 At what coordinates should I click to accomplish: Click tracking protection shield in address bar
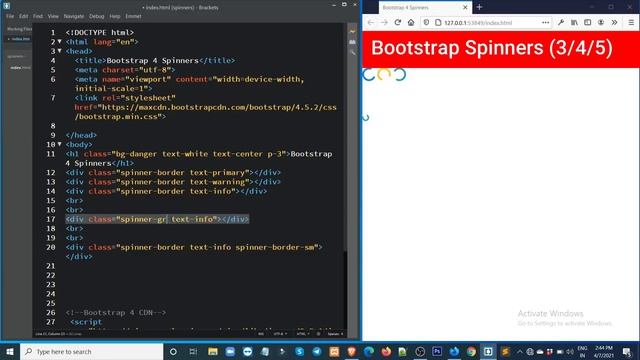[426, 23]
